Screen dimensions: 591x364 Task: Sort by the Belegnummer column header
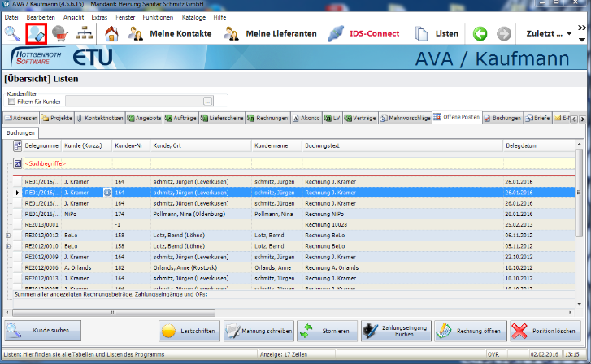coord(41,145)
